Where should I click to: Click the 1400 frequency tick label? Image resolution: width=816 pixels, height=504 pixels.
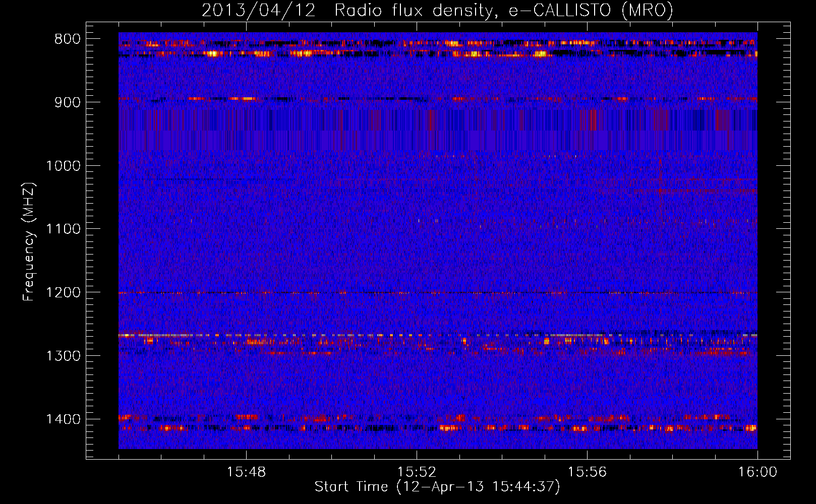click(63, 419)
